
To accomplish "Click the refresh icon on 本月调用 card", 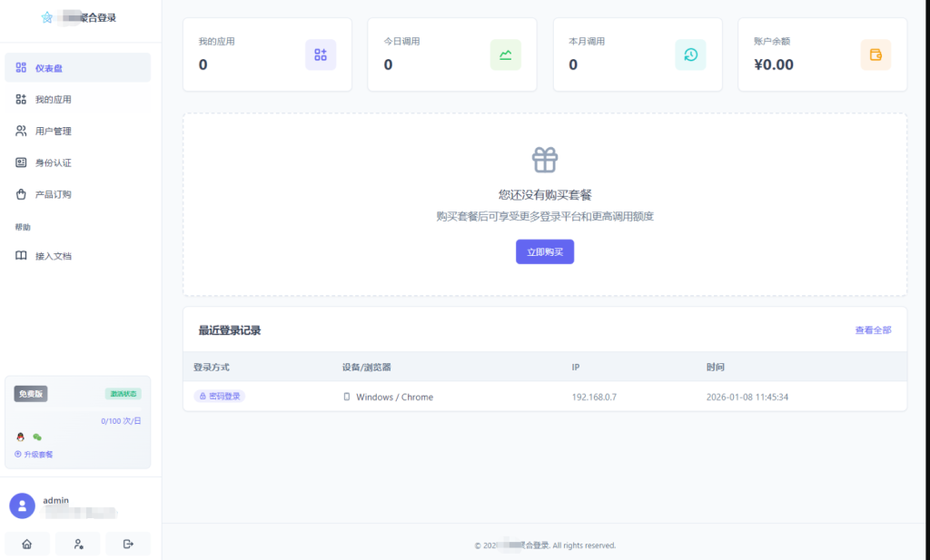I will (x=690, y=54).
